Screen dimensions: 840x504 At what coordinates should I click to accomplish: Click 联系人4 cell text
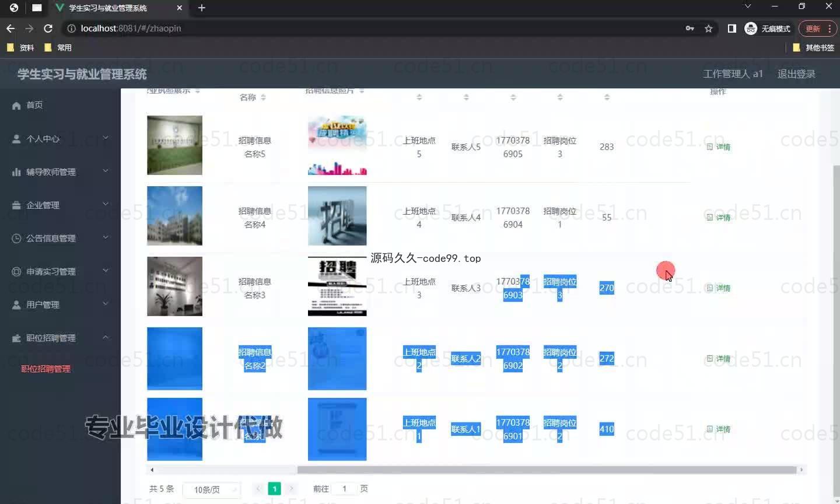coord(466,218)
